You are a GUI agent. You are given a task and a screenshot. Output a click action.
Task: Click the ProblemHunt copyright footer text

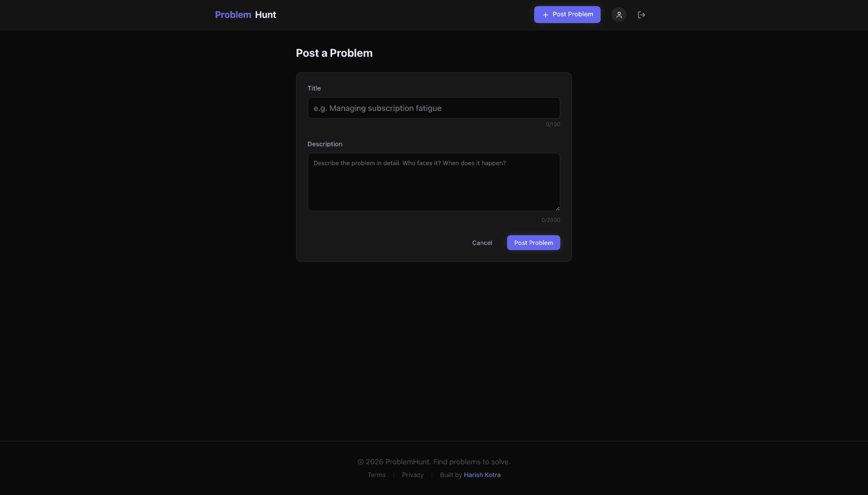click(433, 461)
